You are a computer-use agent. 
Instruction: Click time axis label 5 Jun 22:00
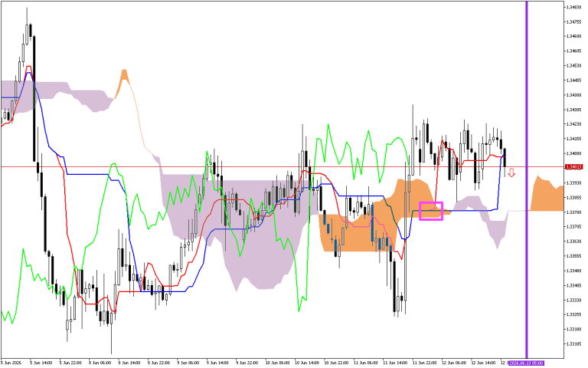[x=70, y=363]
